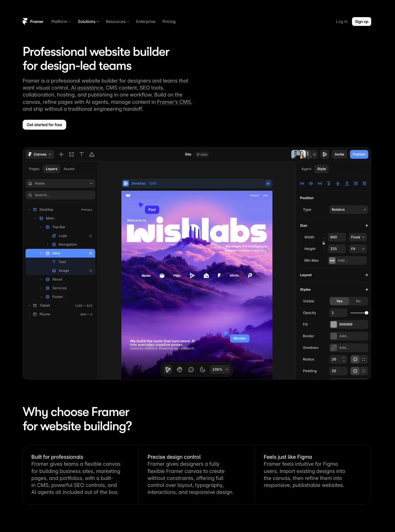Open the Platform menu
395x532 pixels.
(61, 22)
